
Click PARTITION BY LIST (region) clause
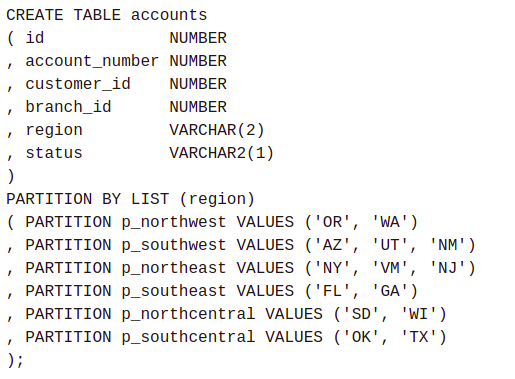pos(130,199)
